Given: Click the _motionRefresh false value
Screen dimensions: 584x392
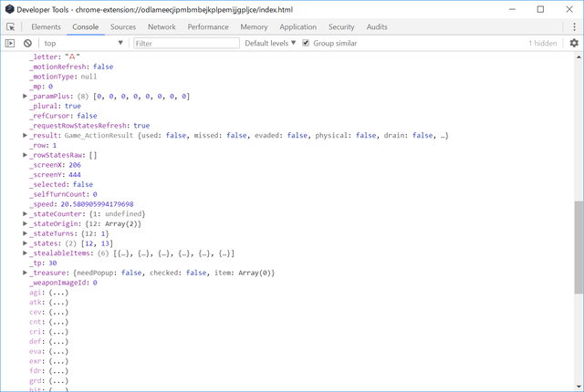Looking at the screenshot, I should (x=103, y=67).
